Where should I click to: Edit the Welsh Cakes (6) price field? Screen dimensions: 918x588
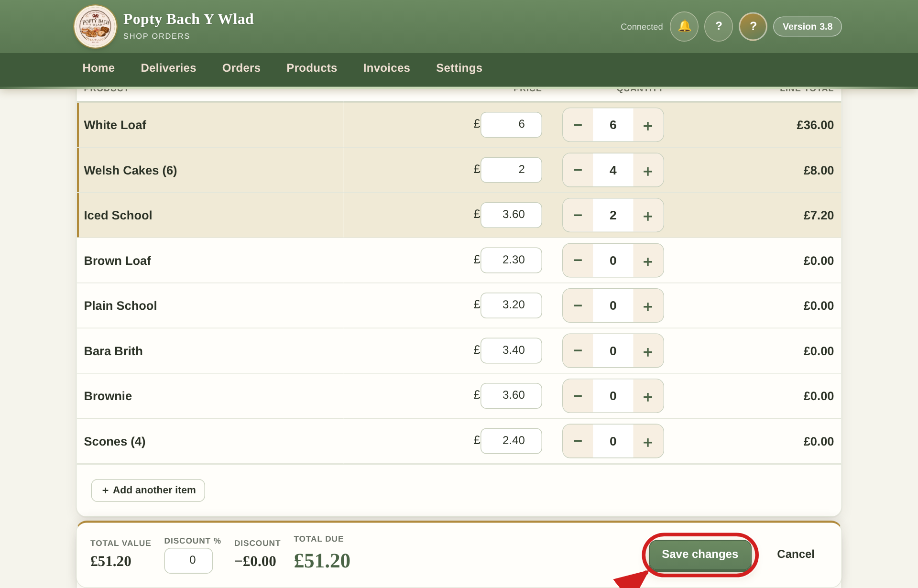pos(511,170)
